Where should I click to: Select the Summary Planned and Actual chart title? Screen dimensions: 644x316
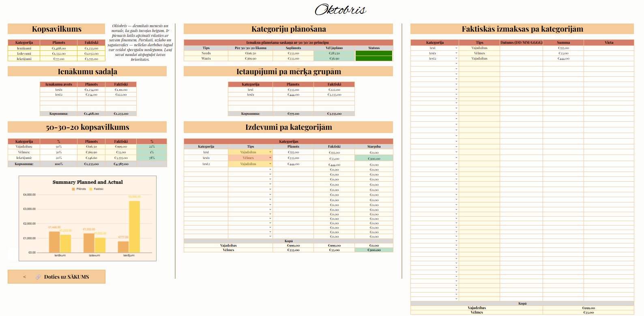[x=88, y=182]
